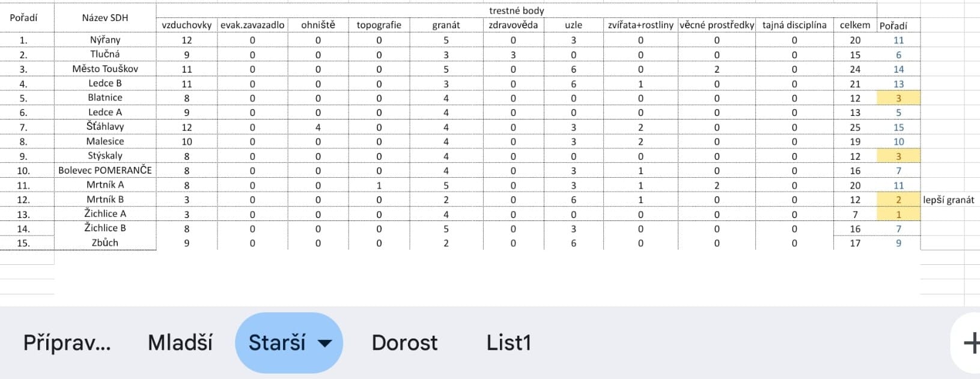Switch to the Dorost sheet tab
The image size is (980, 379).
coord(404,343)
